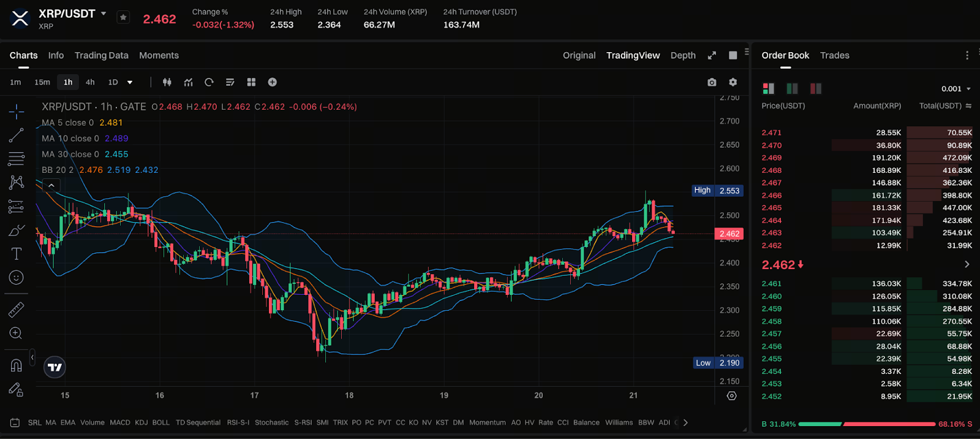The width and height of the screenshot is (980, 439).
Task: Add the MACD indicator
Action: (119, 422)
